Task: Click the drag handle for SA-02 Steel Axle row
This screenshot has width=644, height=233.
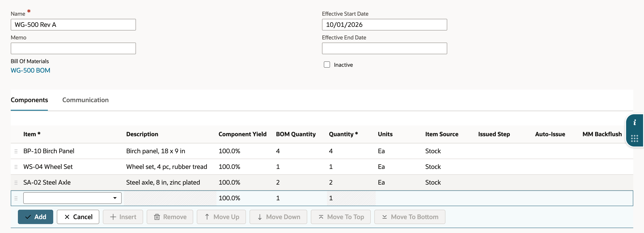Action: click(x=16, y=182)
